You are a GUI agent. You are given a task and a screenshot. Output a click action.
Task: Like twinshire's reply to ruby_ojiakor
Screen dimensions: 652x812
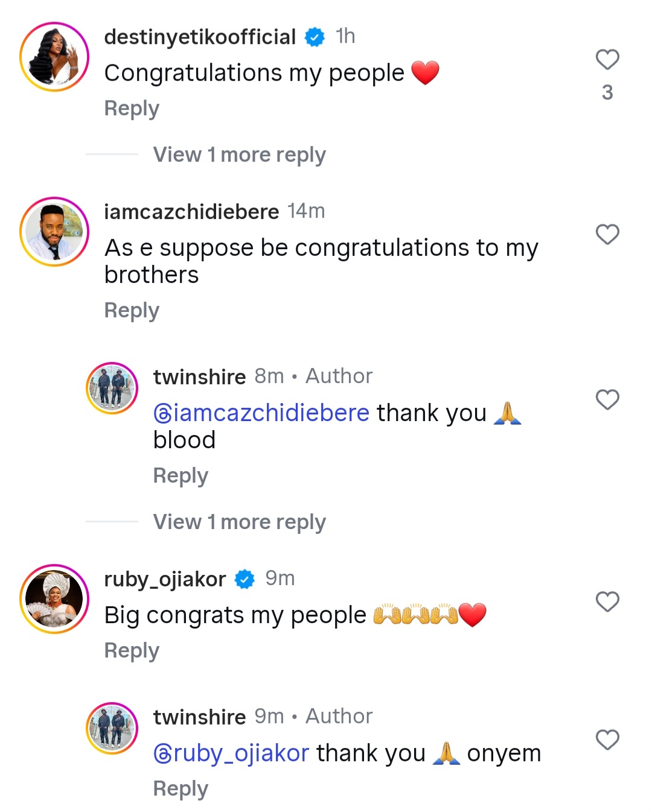(606, 740)
